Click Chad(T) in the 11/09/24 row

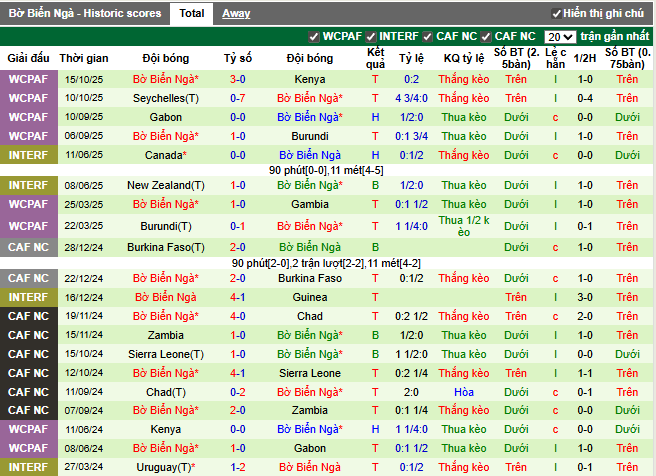166,392
